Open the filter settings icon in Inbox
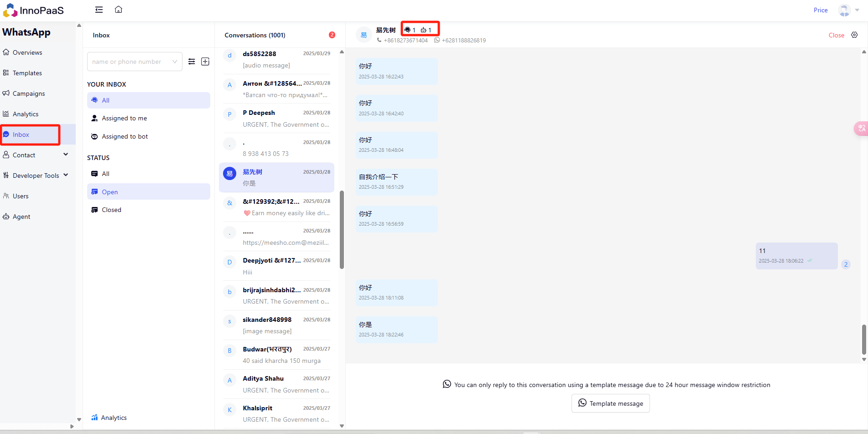Viewport: 868px width, 434px height. pyautogui.click(x=192, y=62)
